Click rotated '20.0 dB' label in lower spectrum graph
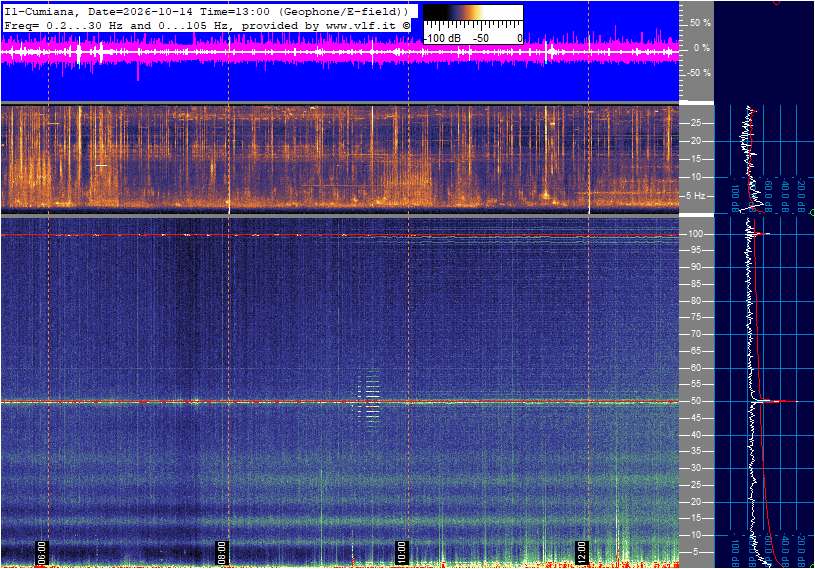Image resolution: width=815 pixels, height=569 pixels. (801, 550)
